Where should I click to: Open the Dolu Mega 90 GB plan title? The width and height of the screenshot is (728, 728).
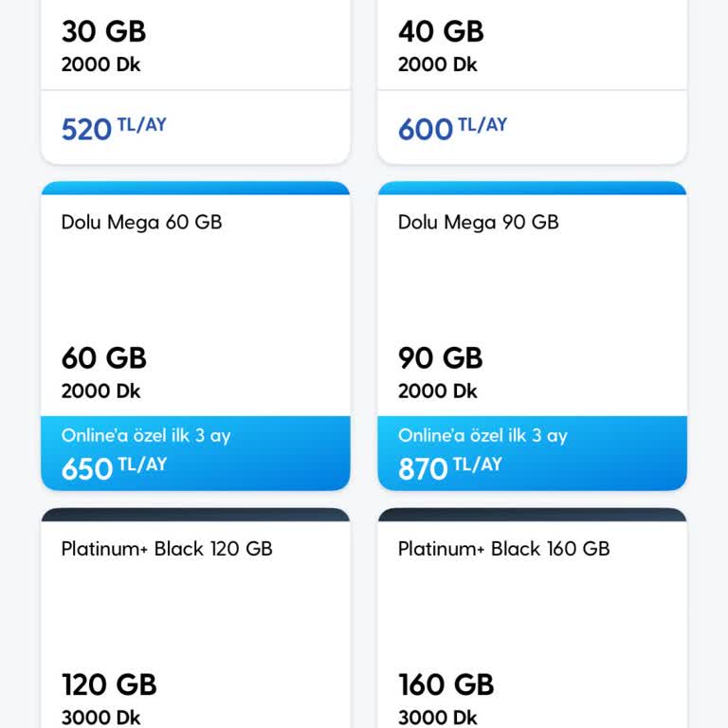(478, 222)
